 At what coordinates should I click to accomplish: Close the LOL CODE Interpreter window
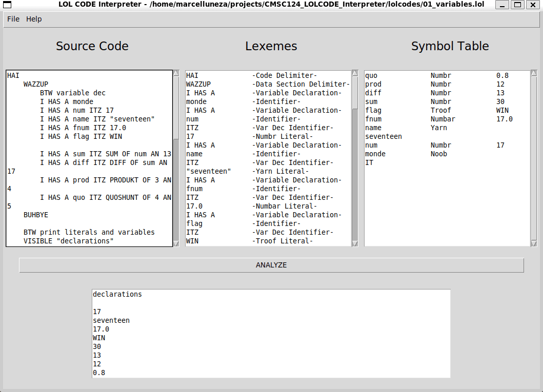click(x=533, y=5)
